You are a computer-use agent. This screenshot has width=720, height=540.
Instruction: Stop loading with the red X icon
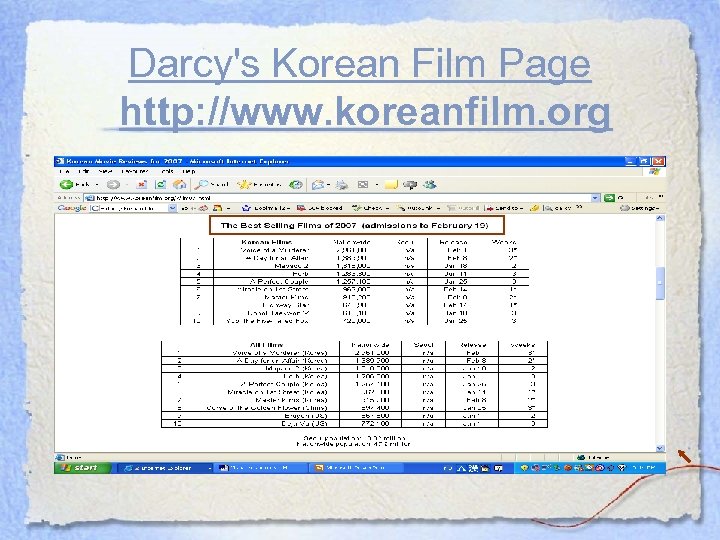[x=142, y=185]
